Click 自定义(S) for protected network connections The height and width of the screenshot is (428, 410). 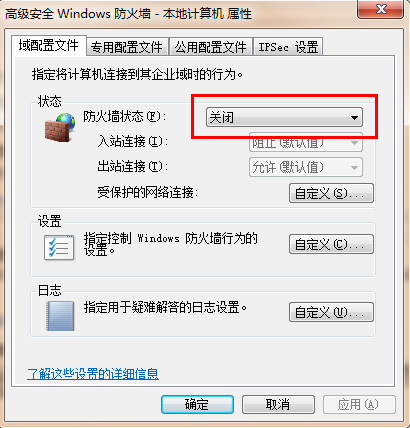(331, 193)
